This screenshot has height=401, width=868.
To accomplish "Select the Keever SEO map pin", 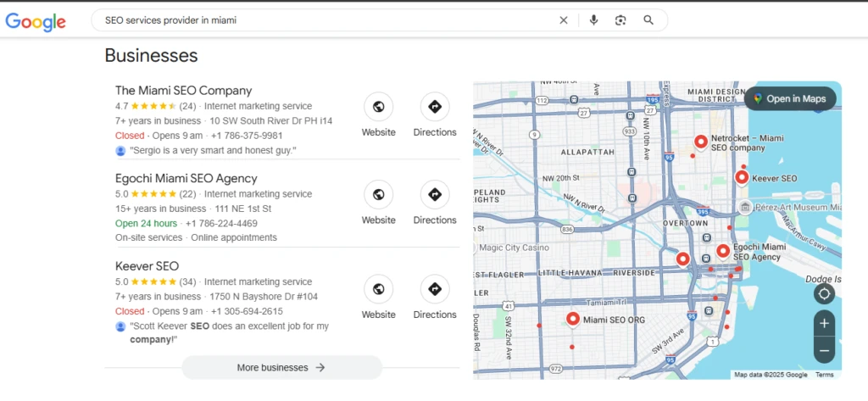I will point(742,178).
